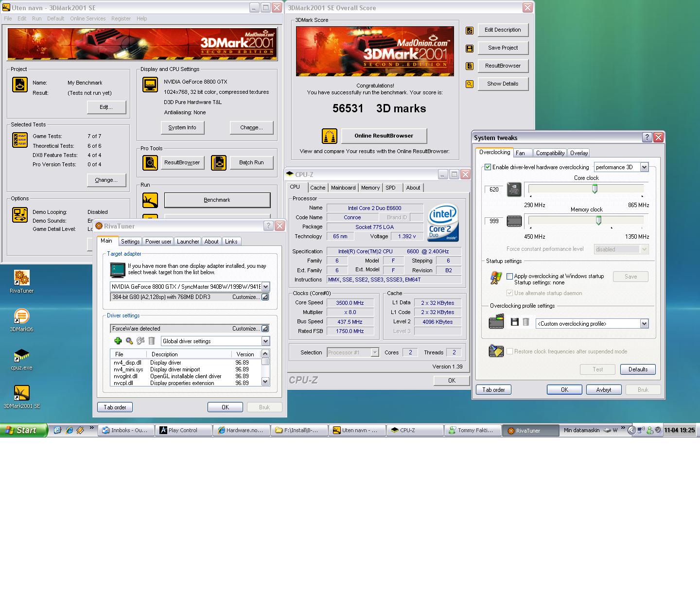
Task: Select the nv4_disp.dll driver row
Action: (x=186, y=363)
